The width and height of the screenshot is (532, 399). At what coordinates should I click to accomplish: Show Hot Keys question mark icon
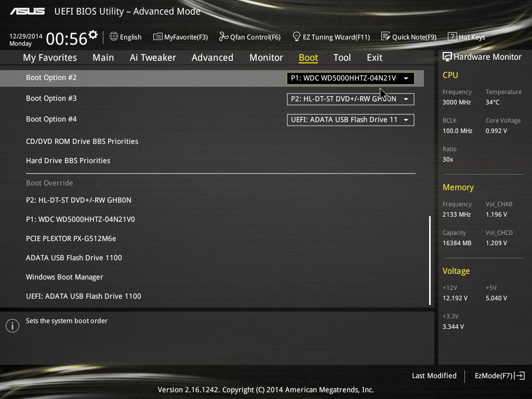coord(453,37)
